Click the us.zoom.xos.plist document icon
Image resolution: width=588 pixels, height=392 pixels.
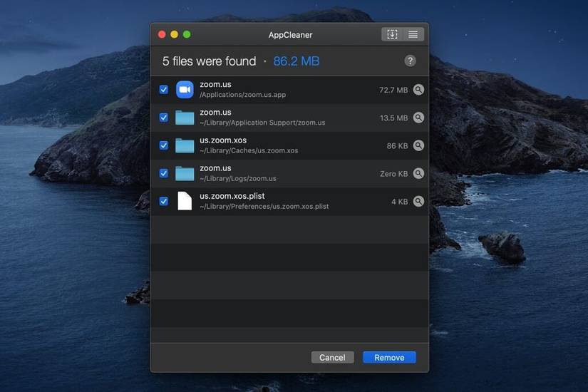coord(185,201)
